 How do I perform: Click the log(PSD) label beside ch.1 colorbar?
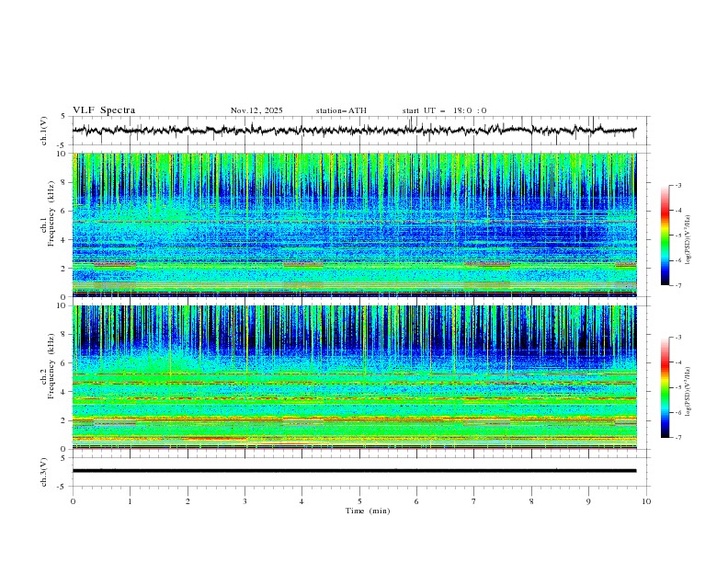coord(688,240)
